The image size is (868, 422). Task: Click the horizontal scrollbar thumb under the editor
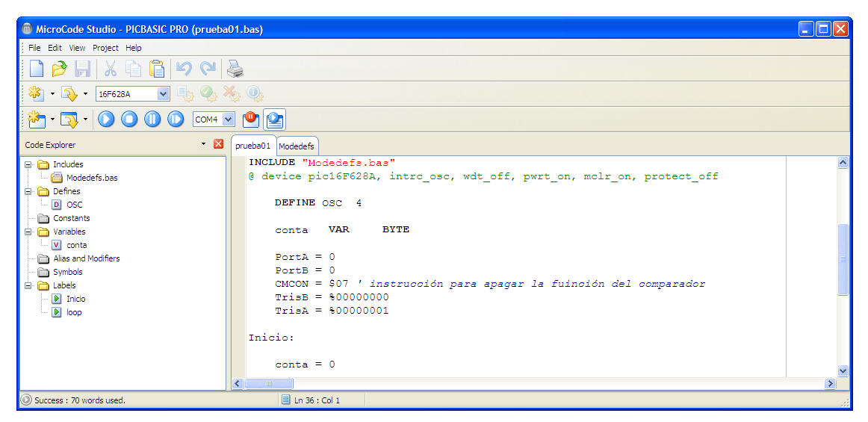(269, 383)
